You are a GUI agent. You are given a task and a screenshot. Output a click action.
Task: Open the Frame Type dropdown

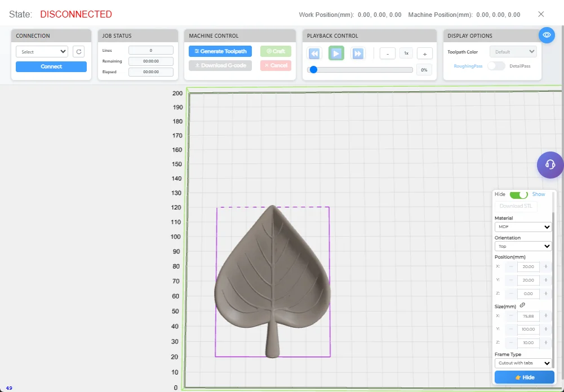click(523, 363)
